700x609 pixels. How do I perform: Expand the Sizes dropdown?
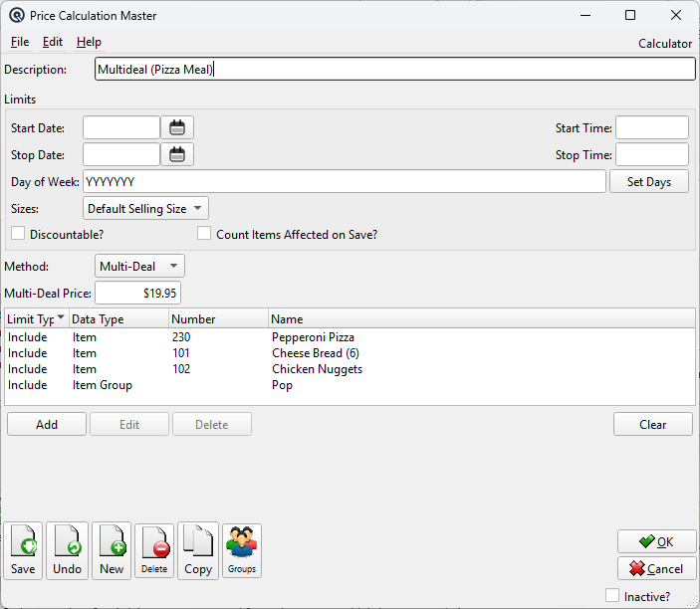(x=145, y=208)
